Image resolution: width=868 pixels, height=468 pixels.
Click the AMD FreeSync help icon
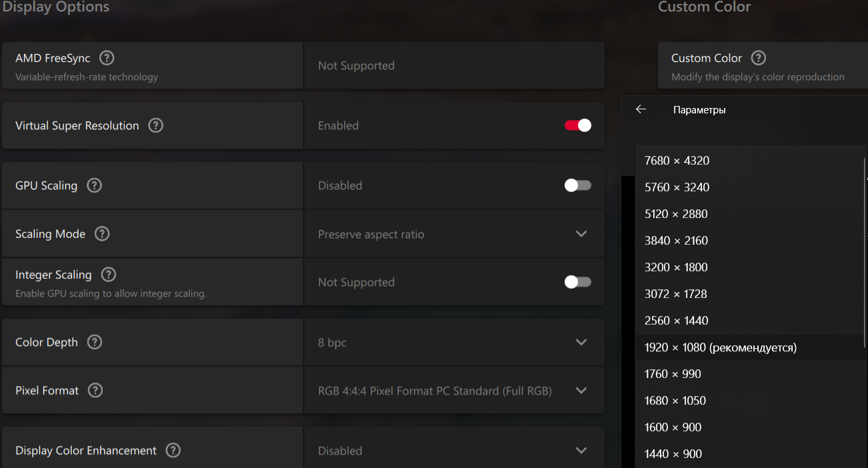107,58
